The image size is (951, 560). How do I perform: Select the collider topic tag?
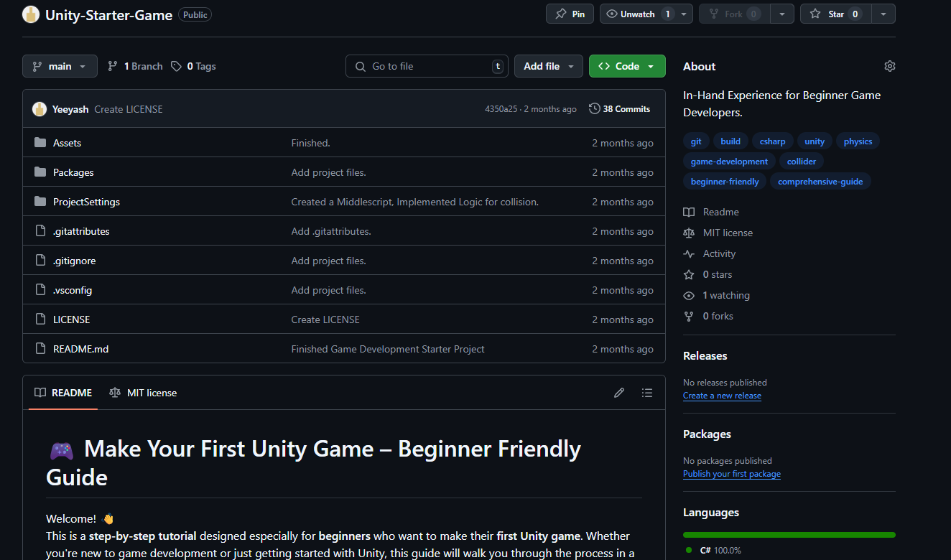pyautogui.click(x=802, y=162)
